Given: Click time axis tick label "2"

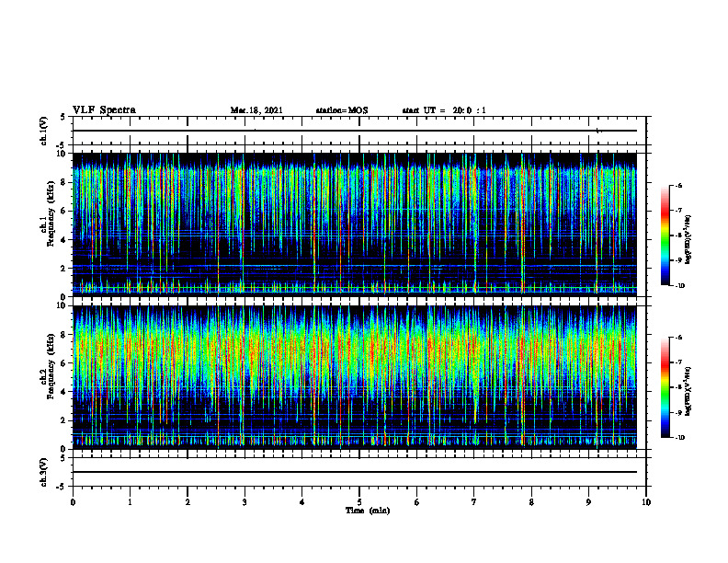Looking at the screenshot, I should (188, 502).
